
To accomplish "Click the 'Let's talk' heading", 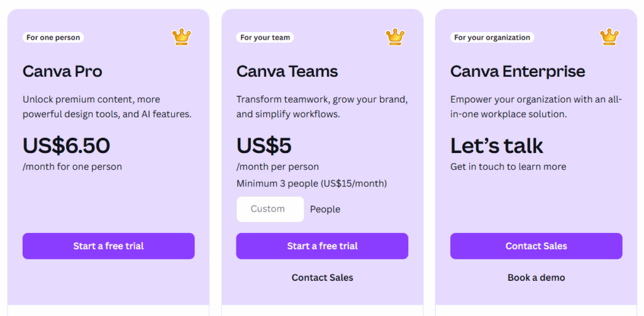I will point(496,146).
